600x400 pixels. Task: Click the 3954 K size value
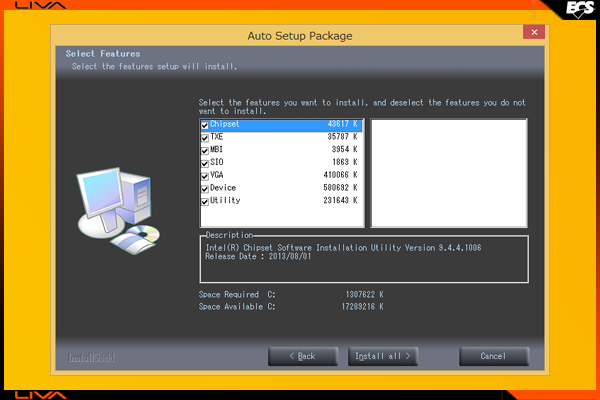click(x=345, y=149)
